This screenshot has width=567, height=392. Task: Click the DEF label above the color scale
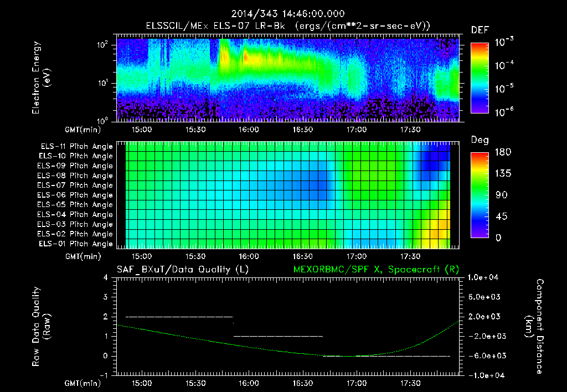pos(480,30)
